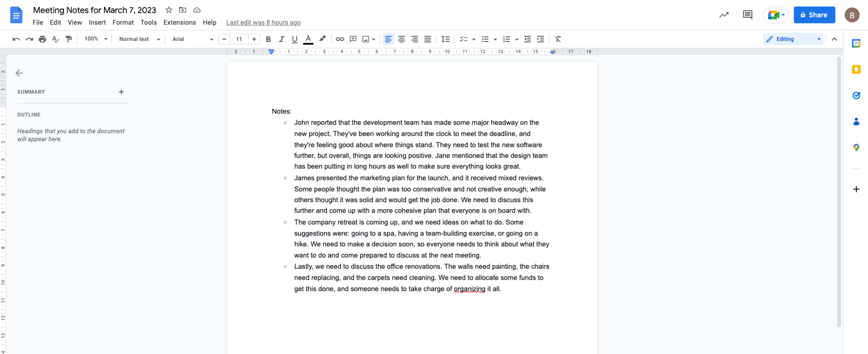View cloud save status icon

(197, 10)
